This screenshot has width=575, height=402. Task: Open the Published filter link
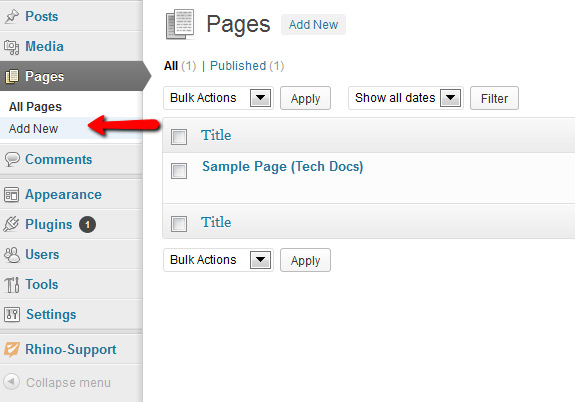[x=238, y=66]
